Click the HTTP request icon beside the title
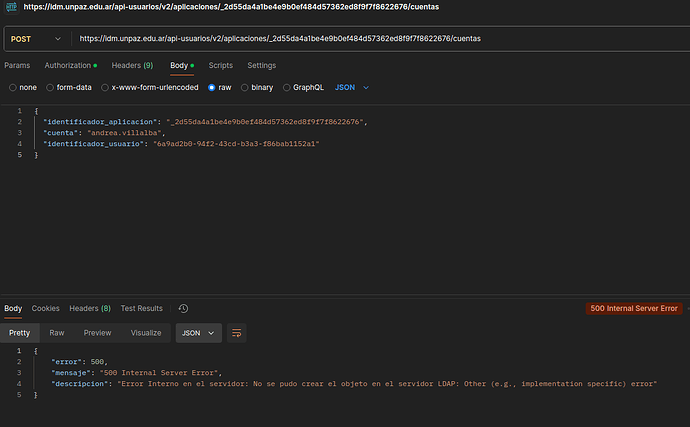This screenshot has height=427, width=690. 8,7
